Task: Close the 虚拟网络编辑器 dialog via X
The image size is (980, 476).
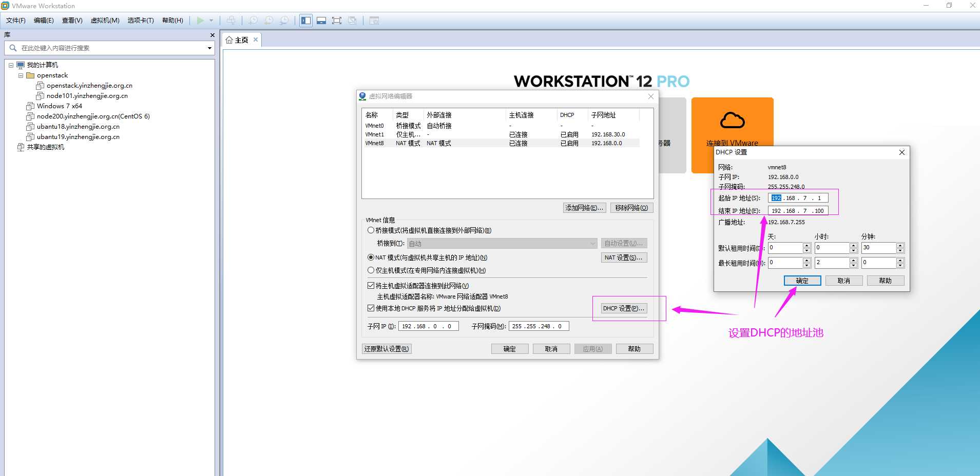Action: tap(650, 96)
